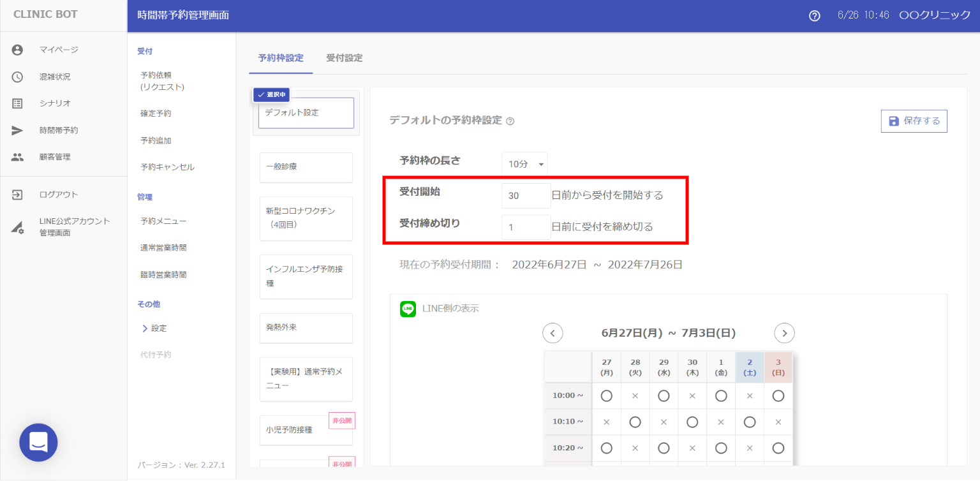Click the LINE公式アカウント管理画面 icon

pyautogui.click(x=17, y=227)
